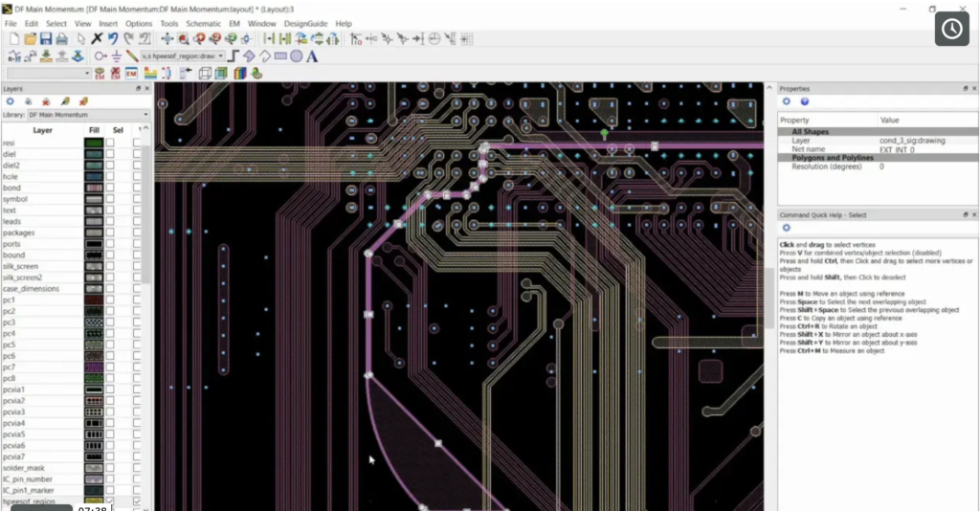Toggle the Sel checkbox for resi layer
This screenshot has height=511, width=980.
tap(110, 143)
